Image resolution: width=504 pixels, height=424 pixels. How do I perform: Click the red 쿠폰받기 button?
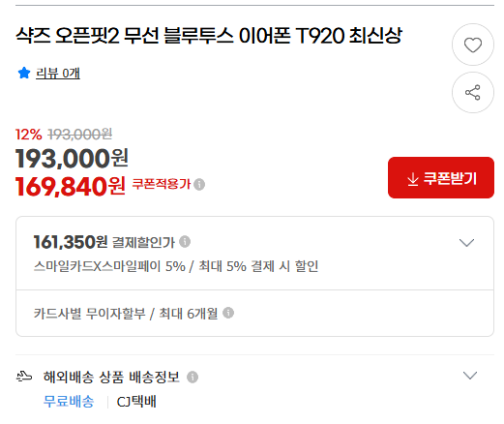coord(441,178)
